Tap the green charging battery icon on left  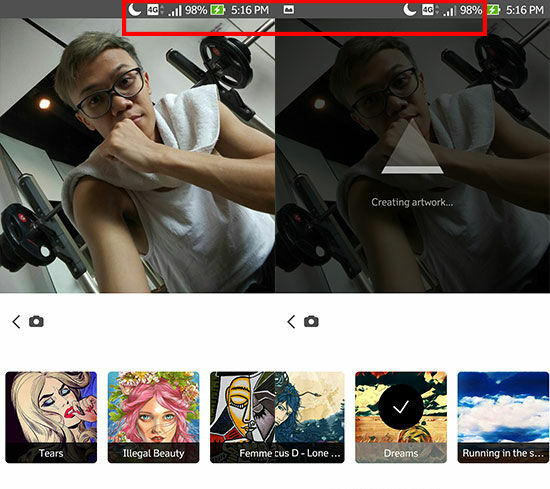[217, 9]
